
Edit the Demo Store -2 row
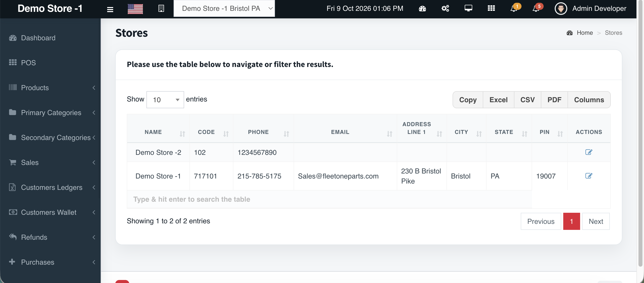tap(589, 152)
